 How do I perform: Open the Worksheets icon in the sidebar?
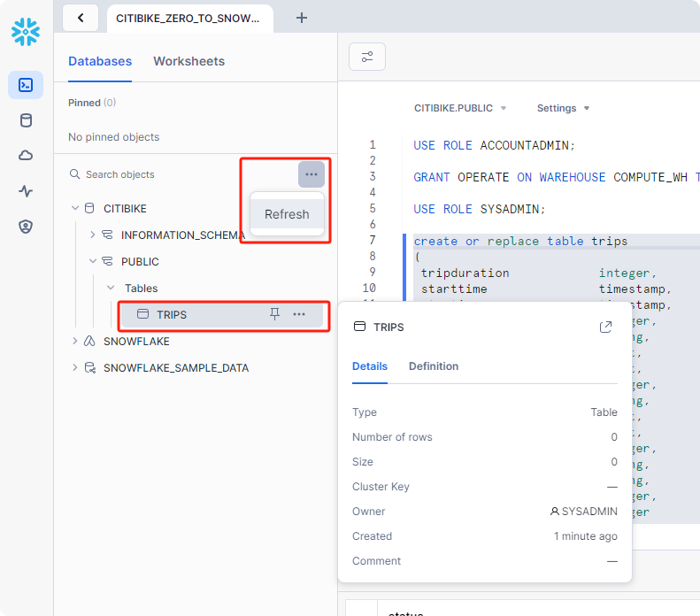(26, 85)
